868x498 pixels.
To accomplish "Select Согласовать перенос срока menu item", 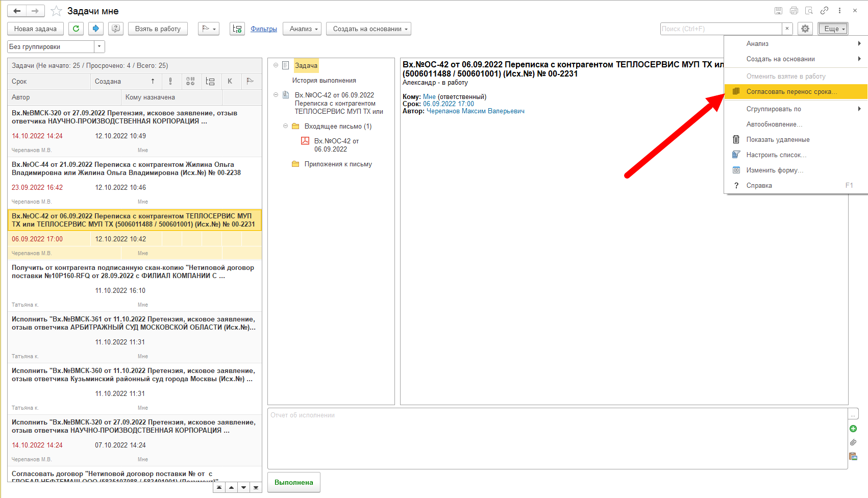I will [x=796, y=91].
